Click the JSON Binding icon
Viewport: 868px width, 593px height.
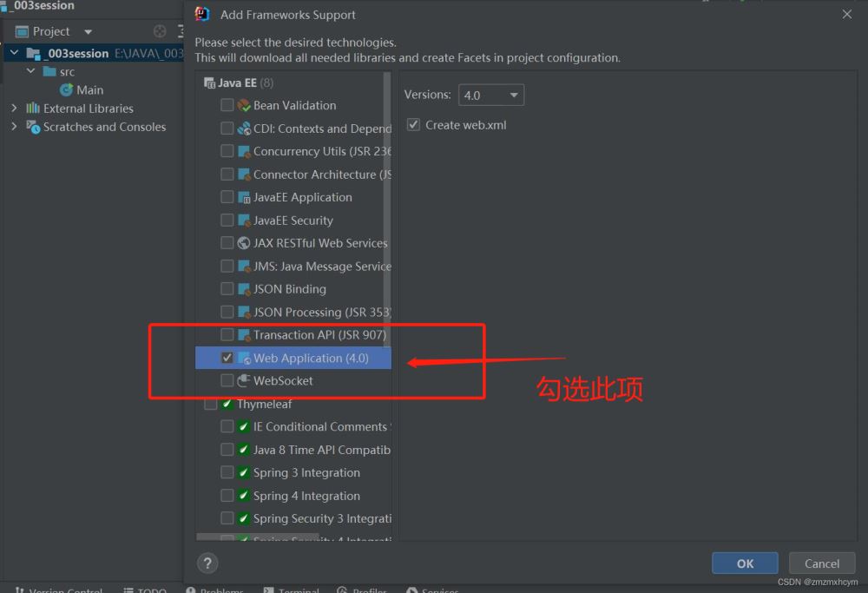click(x=244, y=289)
